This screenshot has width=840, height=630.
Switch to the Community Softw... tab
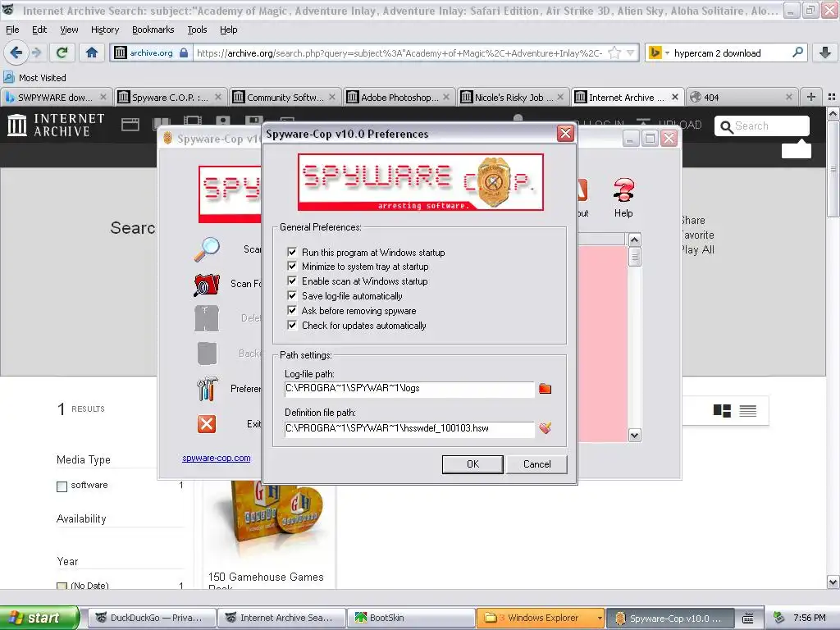point(285,98)
